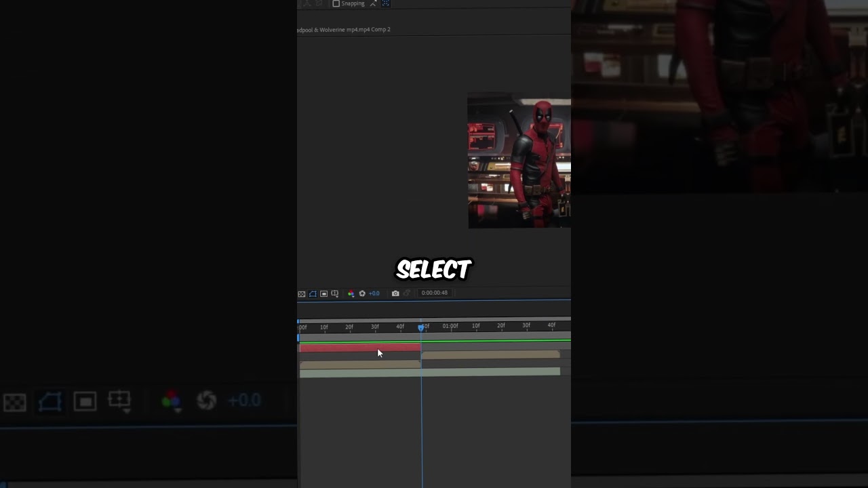Click the snap extension icon right of Snapping
The width and height of the screenshot is (868, 488).
[x=373, y=3]
